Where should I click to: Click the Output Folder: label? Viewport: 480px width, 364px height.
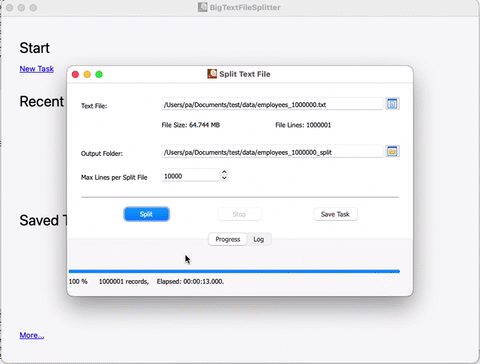click(x=102, y=154)
